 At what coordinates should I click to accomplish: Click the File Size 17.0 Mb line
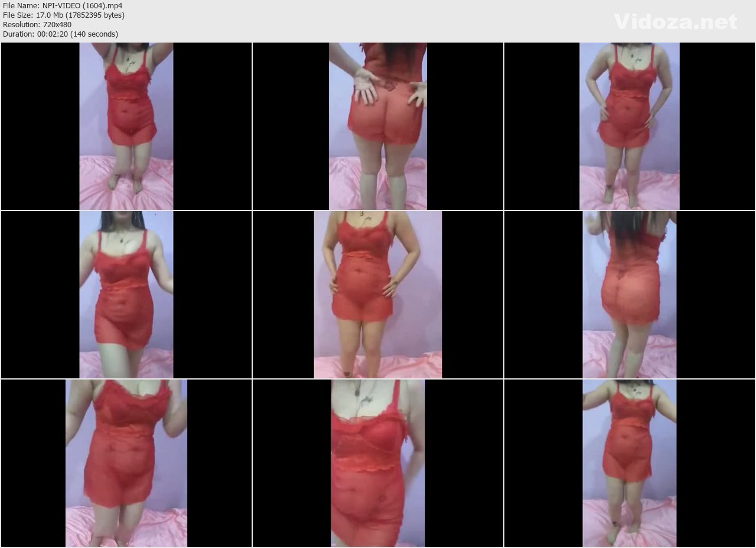(63, 15)
